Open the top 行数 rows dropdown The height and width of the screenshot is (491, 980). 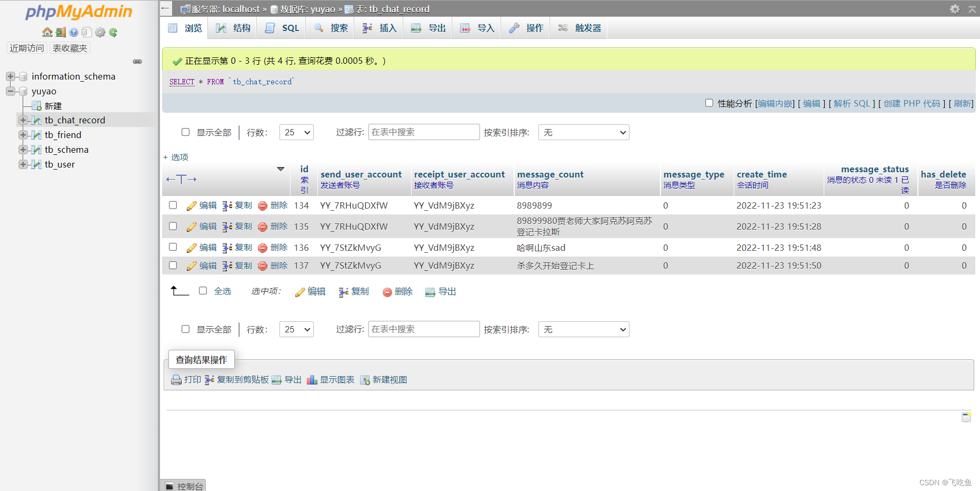click(296, 132)
